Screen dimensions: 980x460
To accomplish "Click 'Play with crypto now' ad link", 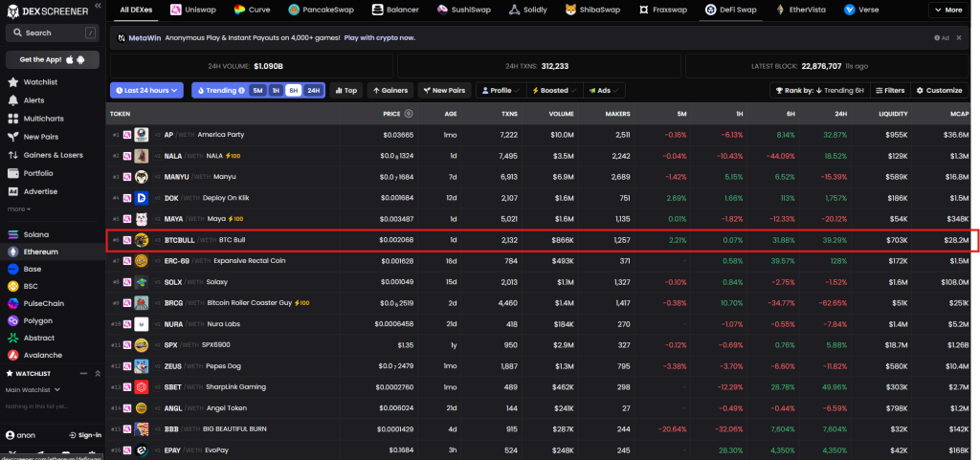I will [x=379, y=38].
